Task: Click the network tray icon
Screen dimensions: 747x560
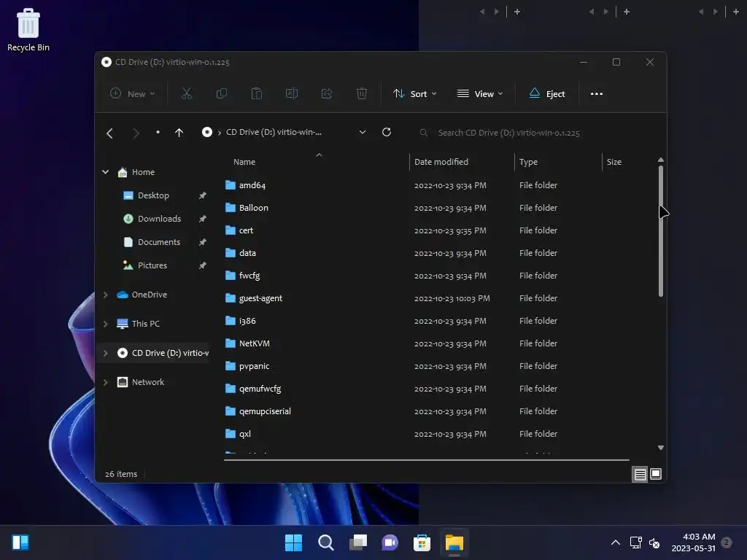Action: (635, 542)
